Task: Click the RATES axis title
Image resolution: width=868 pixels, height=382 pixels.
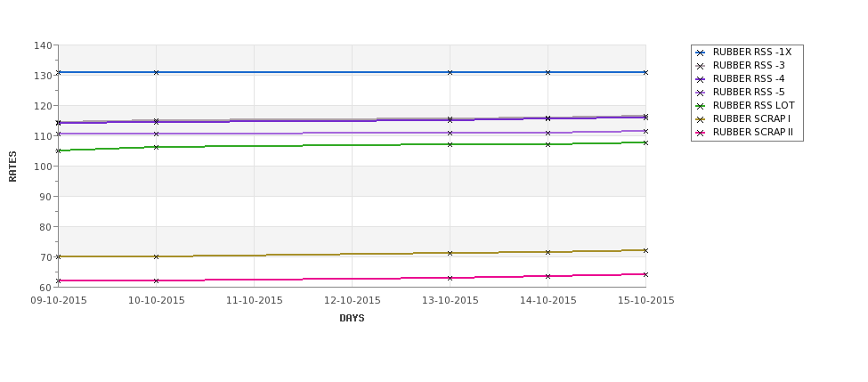Action: 12,167
